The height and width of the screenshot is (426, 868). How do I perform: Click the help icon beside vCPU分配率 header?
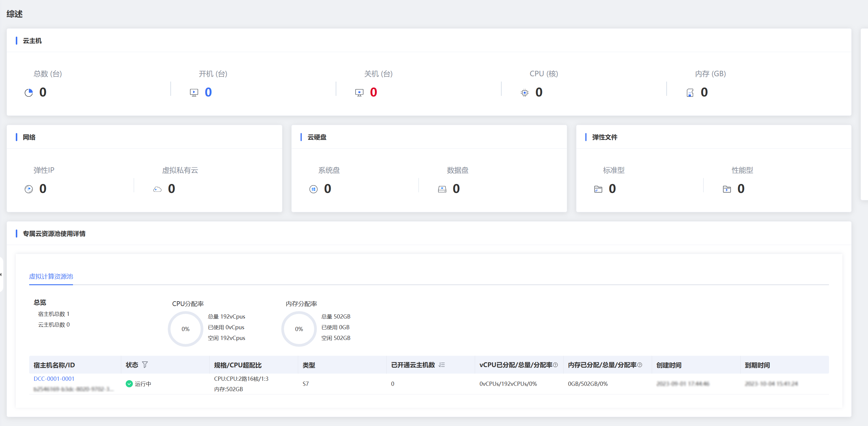tap(555, 365)
